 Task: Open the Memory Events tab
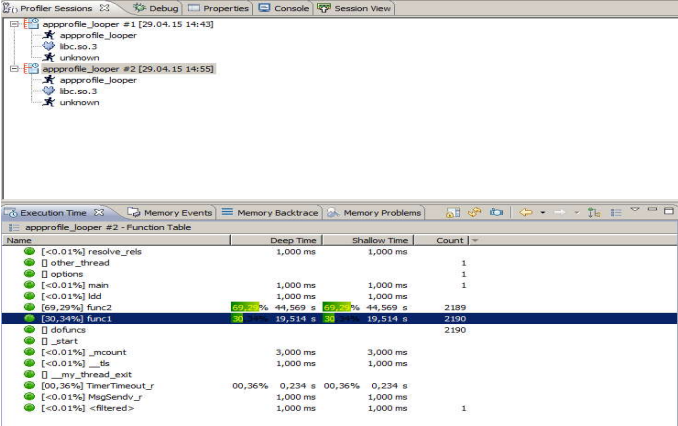[x=171, y=213]
